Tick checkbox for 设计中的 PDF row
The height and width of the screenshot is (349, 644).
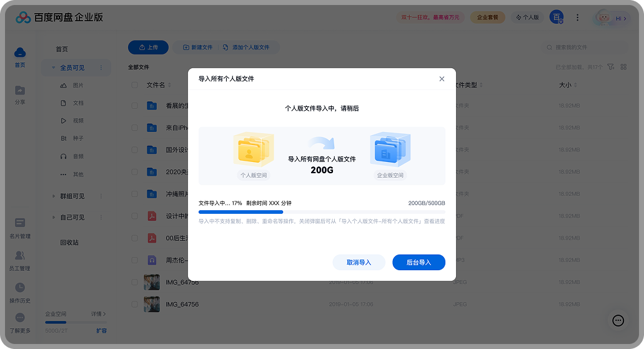click(x=135, y=216)
